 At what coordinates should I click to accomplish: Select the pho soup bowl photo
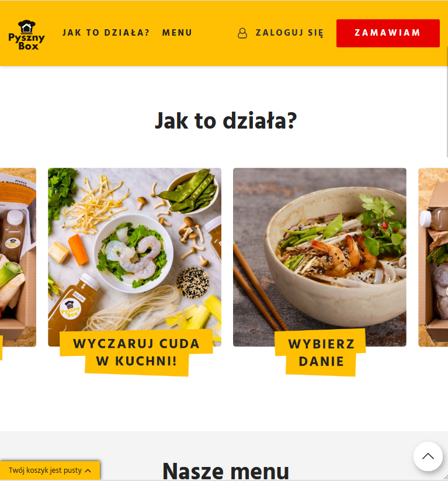click(319, 257)
